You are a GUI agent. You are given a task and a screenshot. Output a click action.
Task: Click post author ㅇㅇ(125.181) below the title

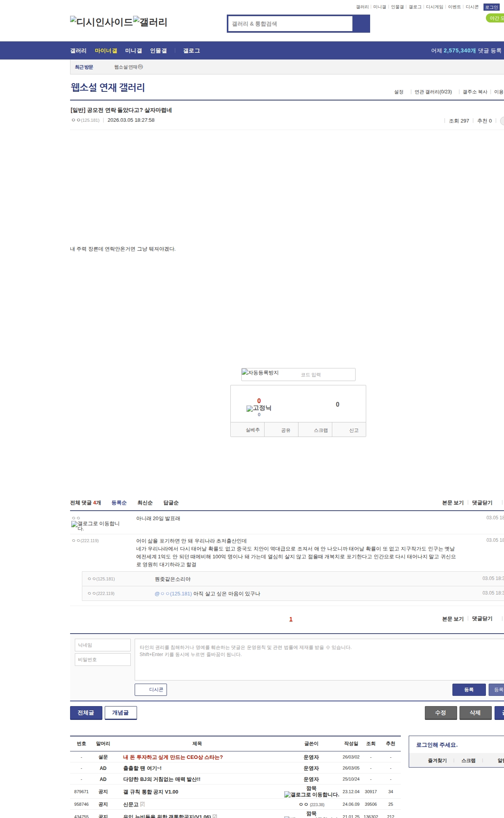85,120
